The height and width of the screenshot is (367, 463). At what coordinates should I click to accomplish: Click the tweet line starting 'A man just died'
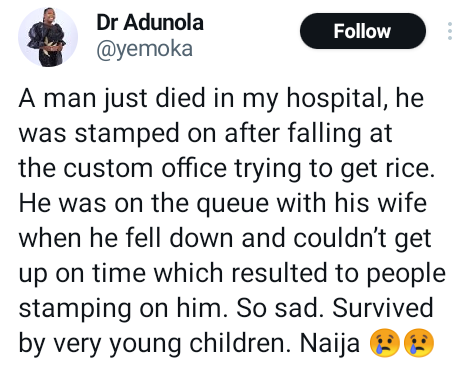(221, 99)
